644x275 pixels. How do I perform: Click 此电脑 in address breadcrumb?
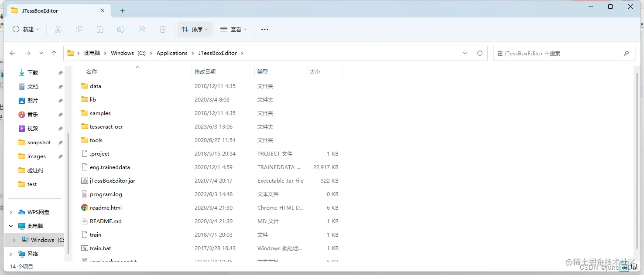point(92,53)
